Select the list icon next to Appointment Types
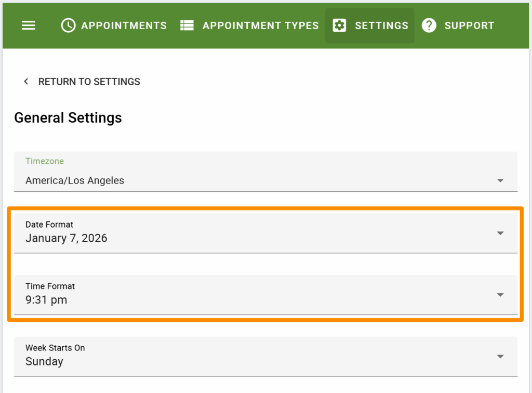This screenshot has height=393, width=532. 186,25
